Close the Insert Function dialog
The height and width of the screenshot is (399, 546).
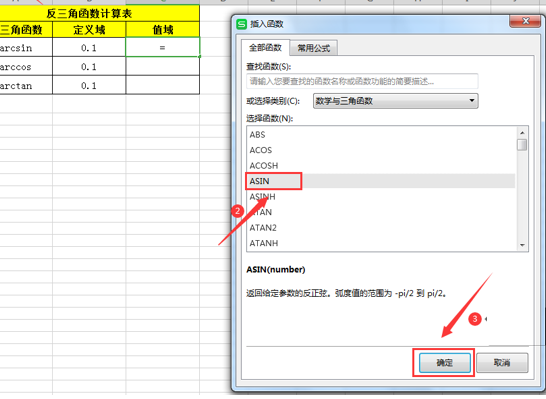click(525, 21)
